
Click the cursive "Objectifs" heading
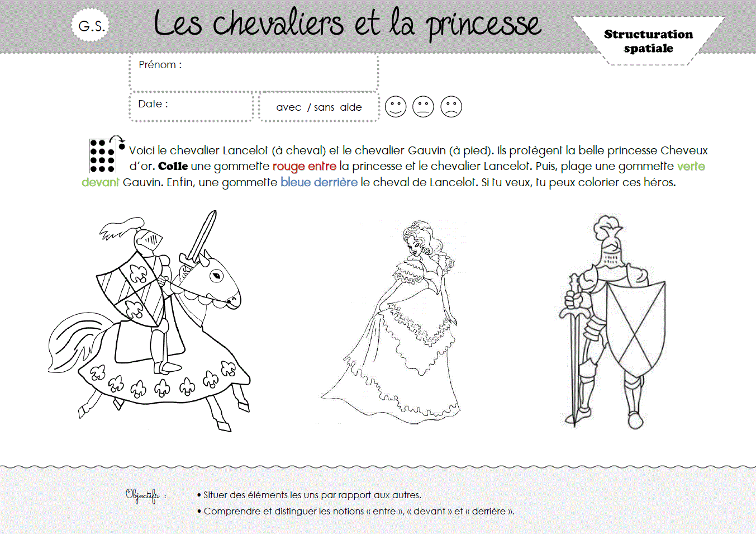tap(143, 495)
